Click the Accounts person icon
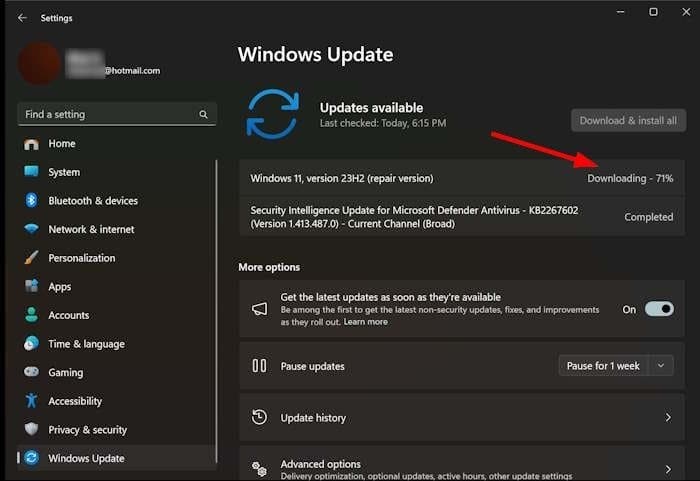The width and height of the screenshot is (700, 481). (x=31, y=315)
